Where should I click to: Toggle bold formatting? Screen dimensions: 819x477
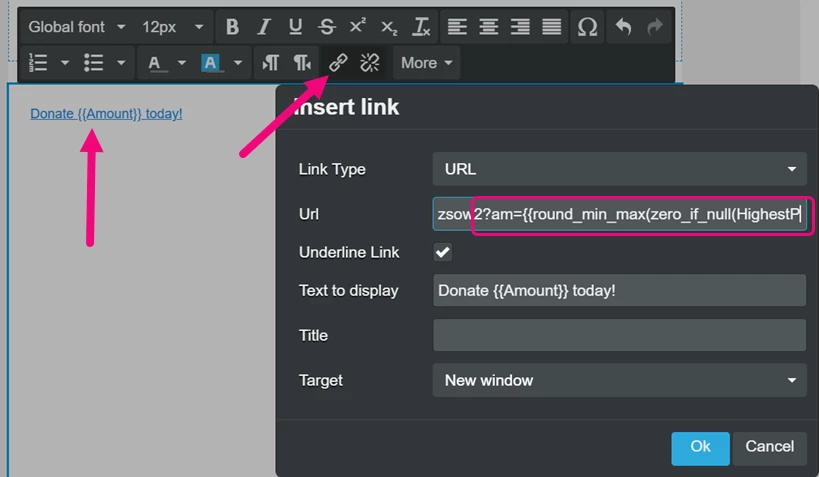(x=232, y=27)
